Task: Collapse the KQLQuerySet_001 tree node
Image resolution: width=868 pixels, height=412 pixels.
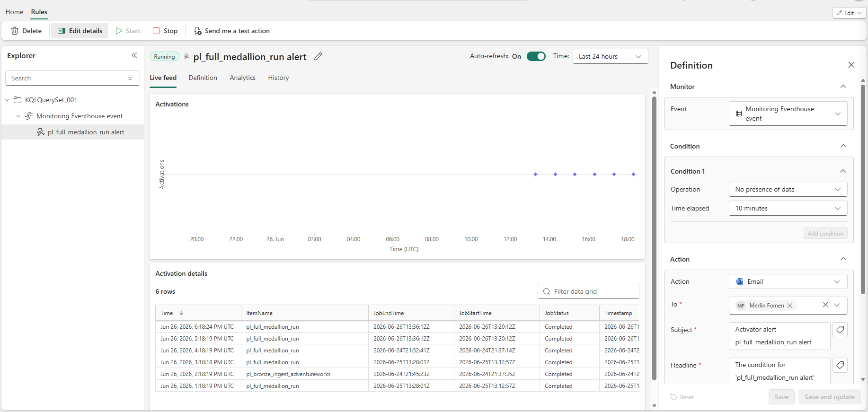Action: pyautogui.click(x=7, y=100)
